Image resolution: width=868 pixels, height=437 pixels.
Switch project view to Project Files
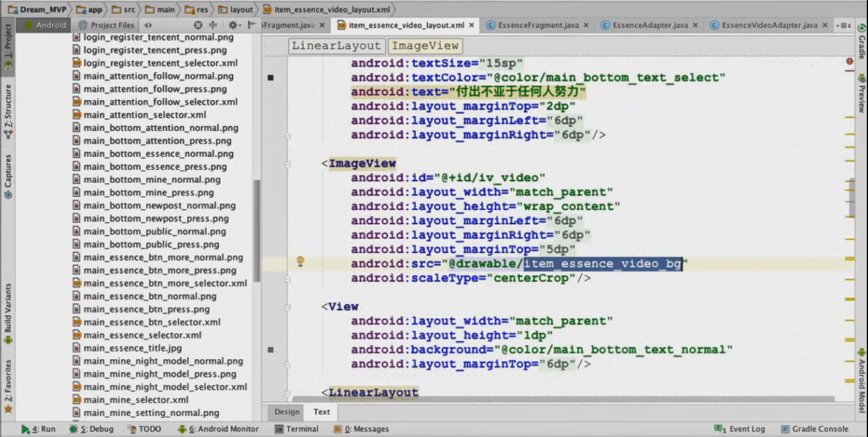click(106, 25)
